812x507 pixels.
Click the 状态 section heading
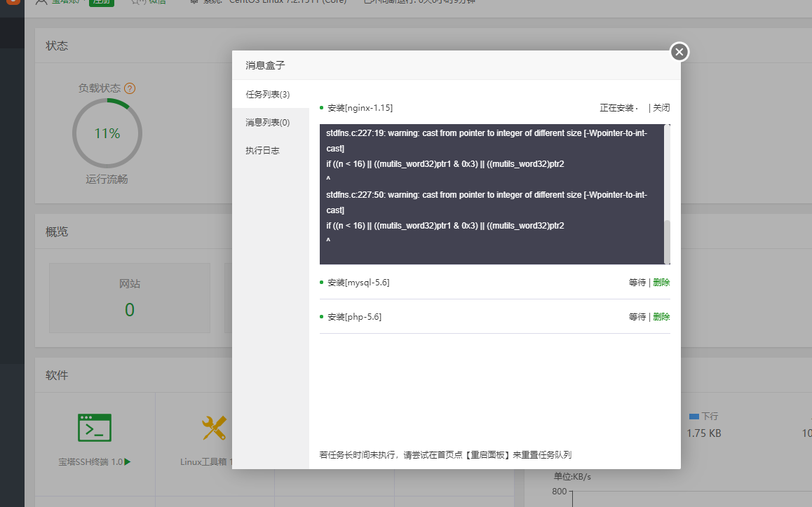click(x=57, y=46)
